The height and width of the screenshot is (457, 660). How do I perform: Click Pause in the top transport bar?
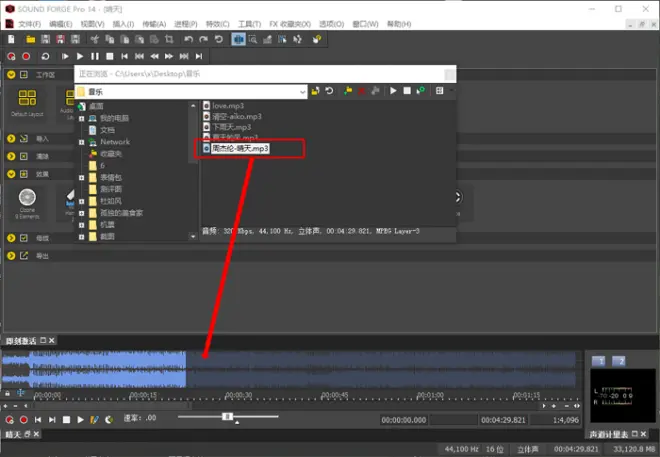95,56
